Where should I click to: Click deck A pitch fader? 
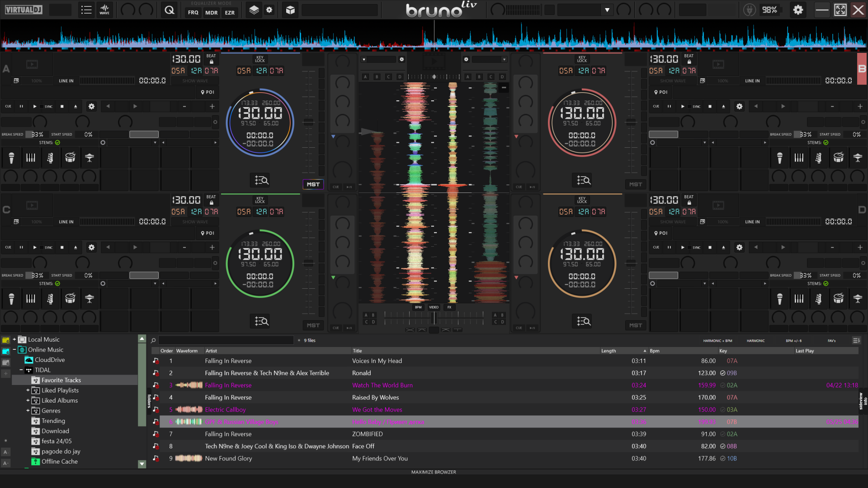[308, 122]
